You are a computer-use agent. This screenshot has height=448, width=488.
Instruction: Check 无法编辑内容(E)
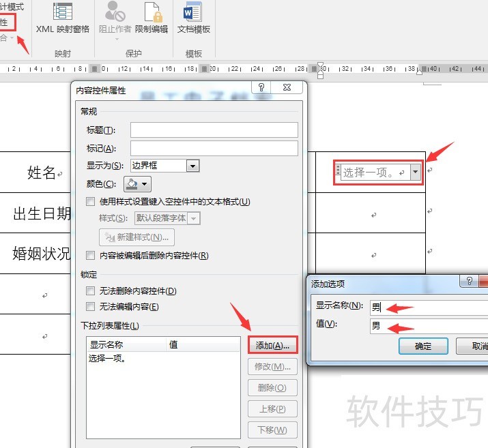point(91,307)
